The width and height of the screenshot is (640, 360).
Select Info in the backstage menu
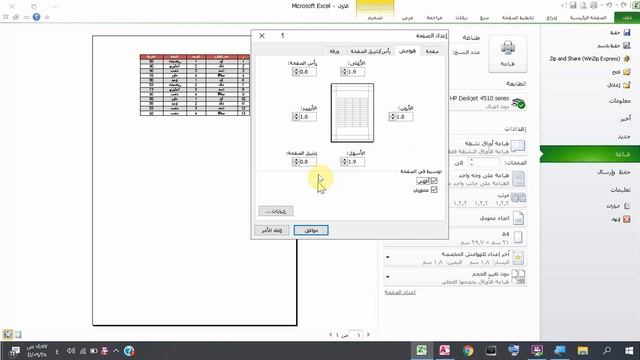click(620, 101)
